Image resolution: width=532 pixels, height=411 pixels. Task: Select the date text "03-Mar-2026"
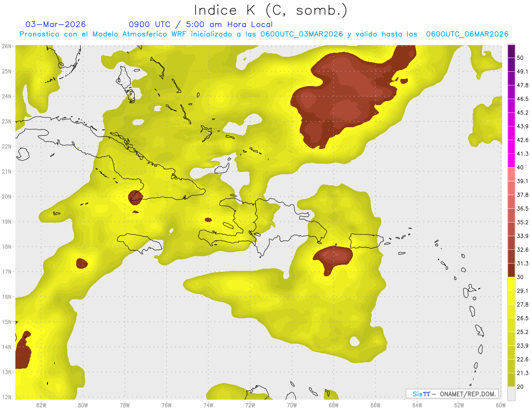click(55, 24)
